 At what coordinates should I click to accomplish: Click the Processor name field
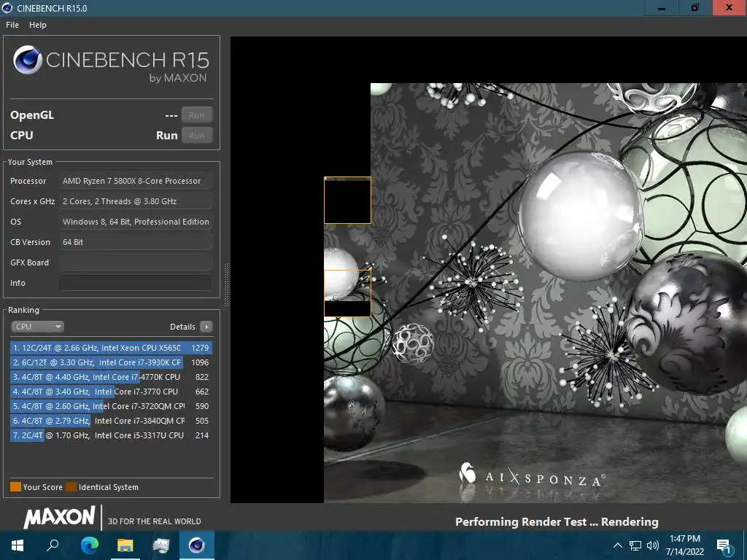click(136, 181)
